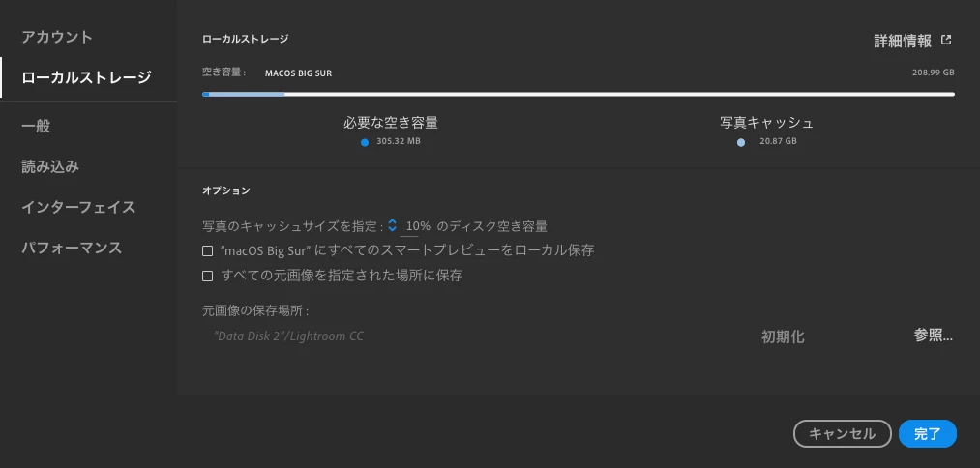
Task: Click the のディスク空き容量 text
Action: 491,225
